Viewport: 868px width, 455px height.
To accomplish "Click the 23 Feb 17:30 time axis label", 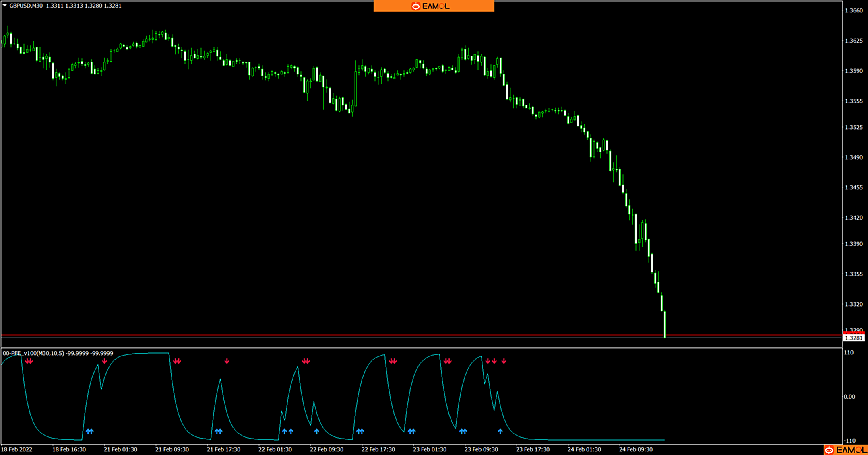I will point(533,449).
